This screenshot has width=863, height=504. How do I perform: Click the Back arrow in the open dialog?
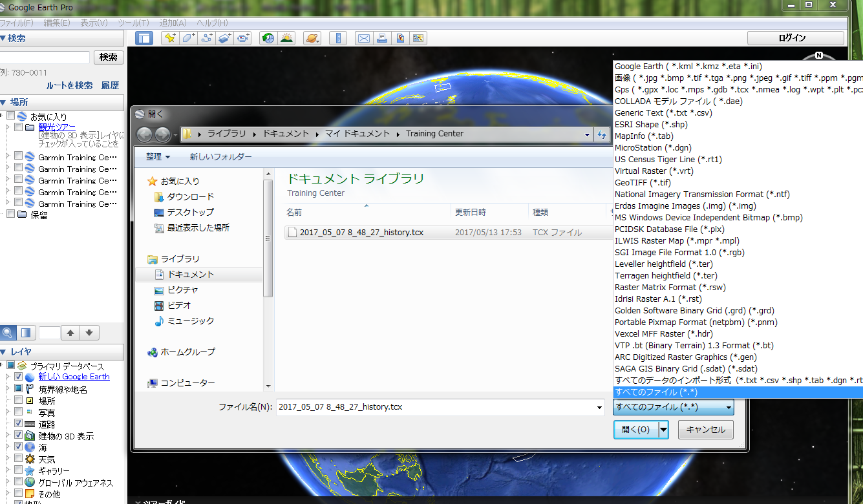[144, 134]
